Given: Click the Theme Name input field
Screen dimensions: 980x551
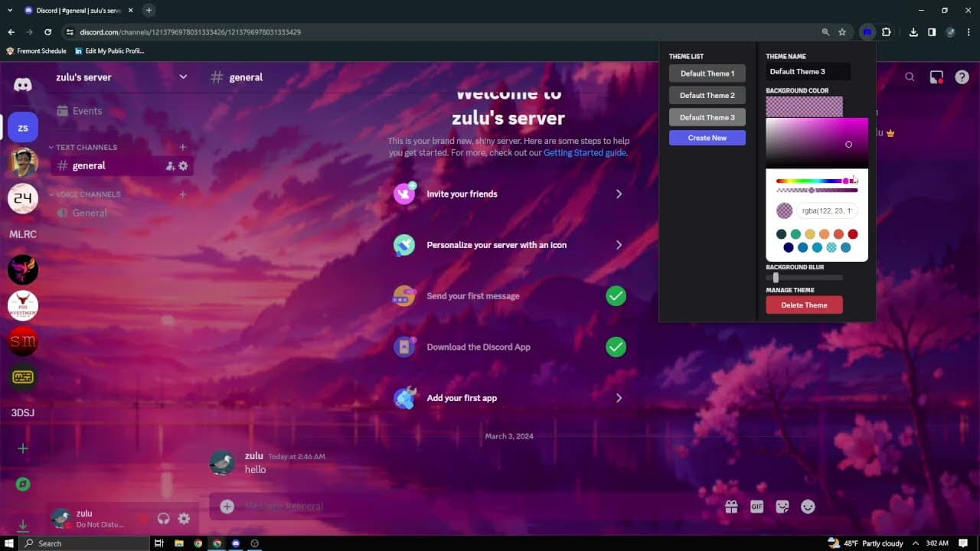Looking at the screenshot, I should (808, 72).
